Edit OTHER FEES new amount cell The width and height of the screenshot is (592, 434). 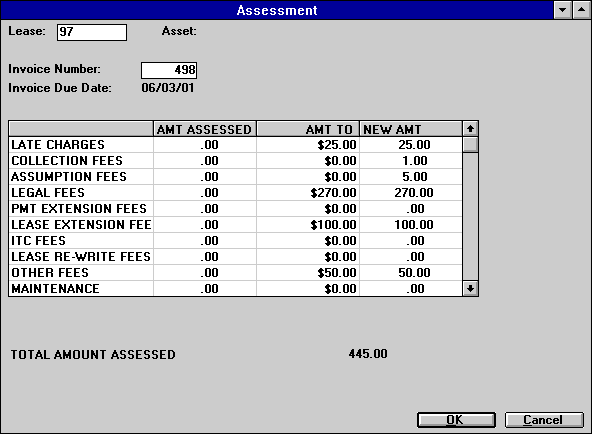tap(411, 273)
